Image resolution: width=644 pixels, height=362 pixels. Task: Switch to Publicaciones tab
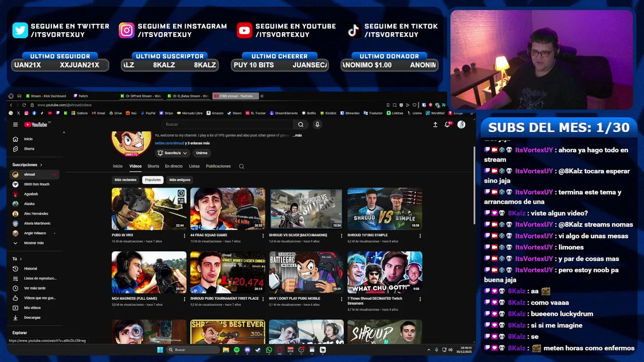(x=218, y=166)
